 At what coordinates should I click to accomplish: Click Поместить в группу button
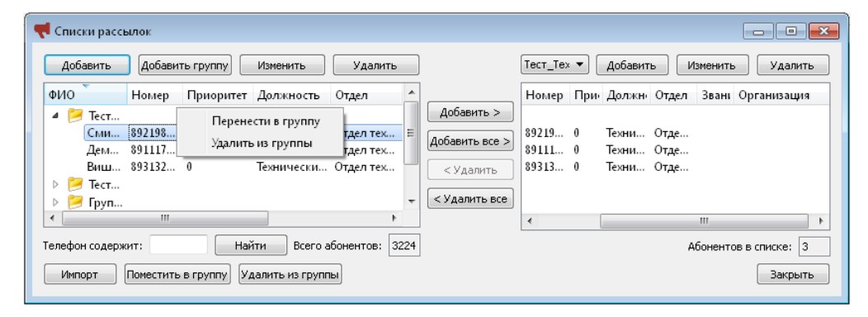point(177,274)
